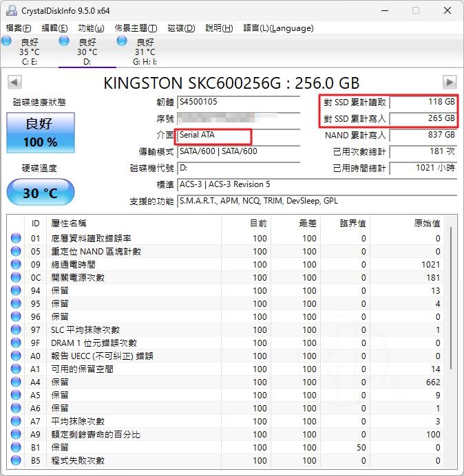Viewport: 464px width, 476px height.
Task: Click status orb for attribute 95
Action: [16, 303]
